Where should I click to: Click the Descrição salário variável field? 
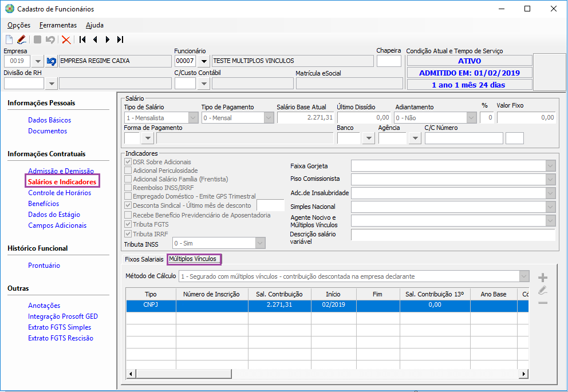(x=453, y=235)
